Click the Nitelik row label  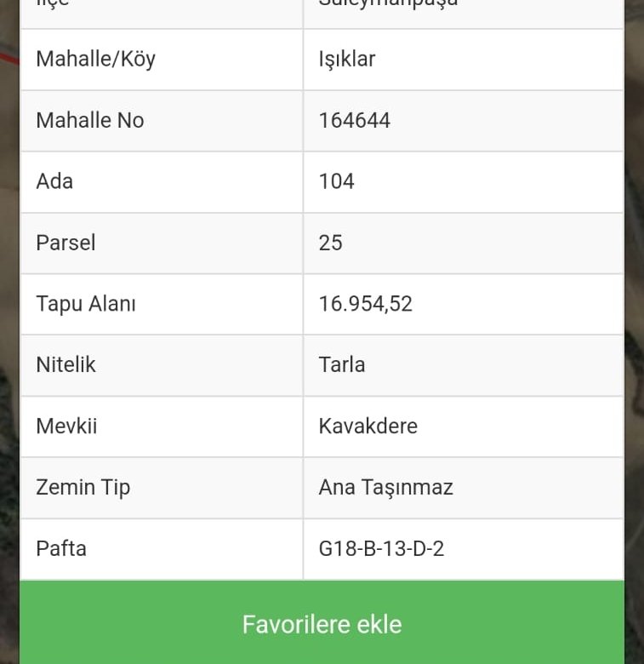(66, 364)
